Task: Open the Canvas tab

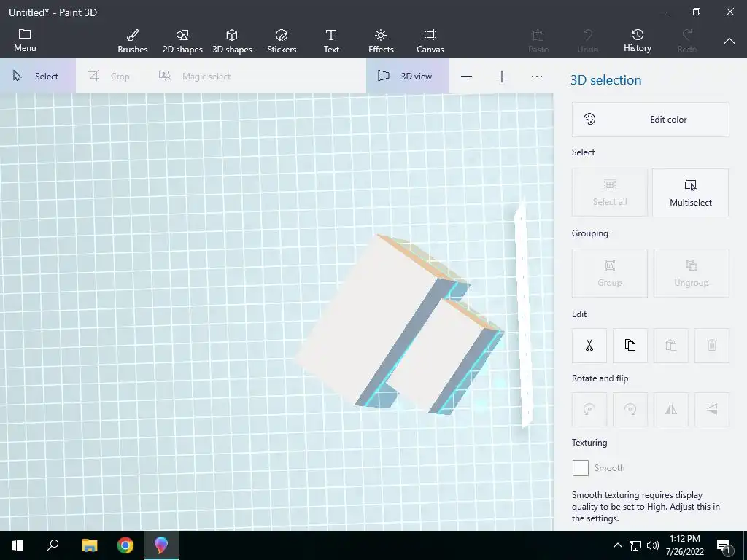Action: [x=430, y=41]
